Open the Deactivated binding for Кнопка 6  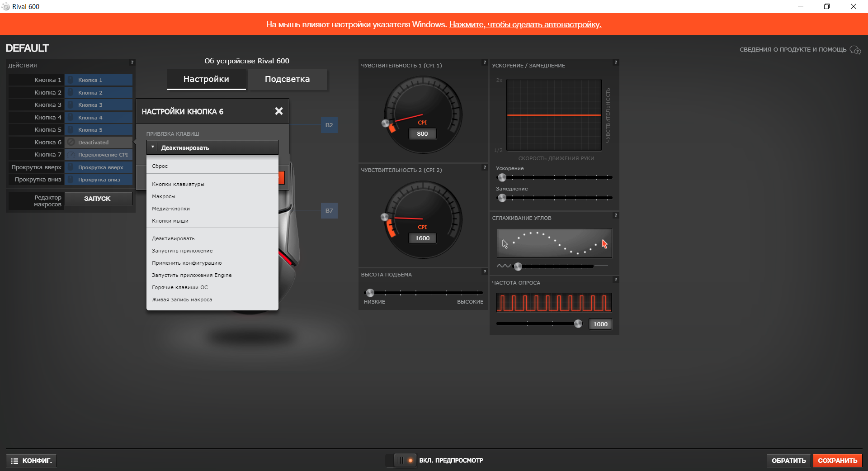pyautogui.click(x=99, y=142)
